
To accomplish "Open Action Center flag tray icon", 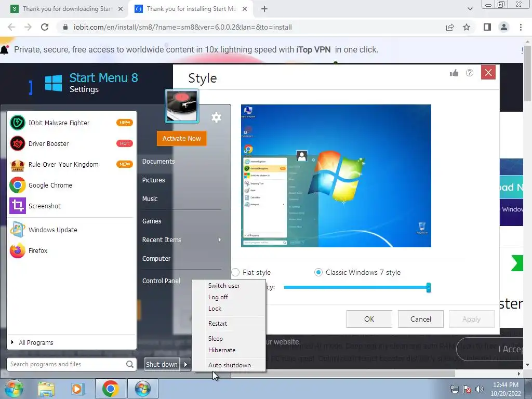I will (x=467, y=389).
